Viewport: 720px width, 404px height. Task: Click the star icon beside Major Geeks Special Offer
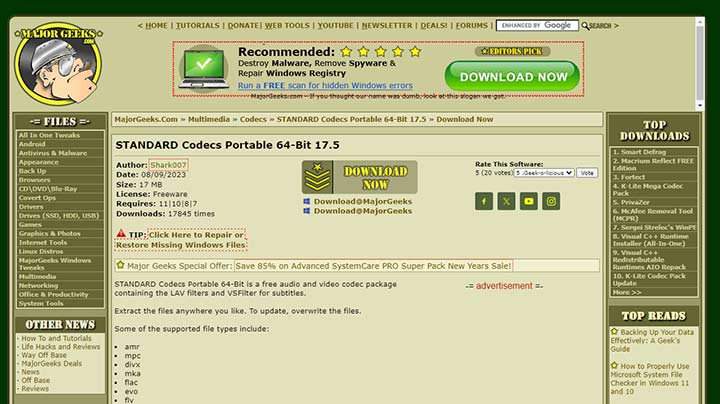point(120,265)
